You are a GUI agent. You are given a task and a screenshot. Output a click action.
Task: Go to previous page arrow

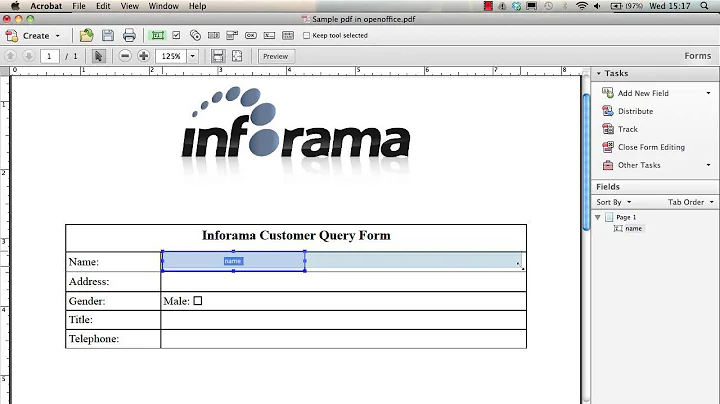coord(10,56)
